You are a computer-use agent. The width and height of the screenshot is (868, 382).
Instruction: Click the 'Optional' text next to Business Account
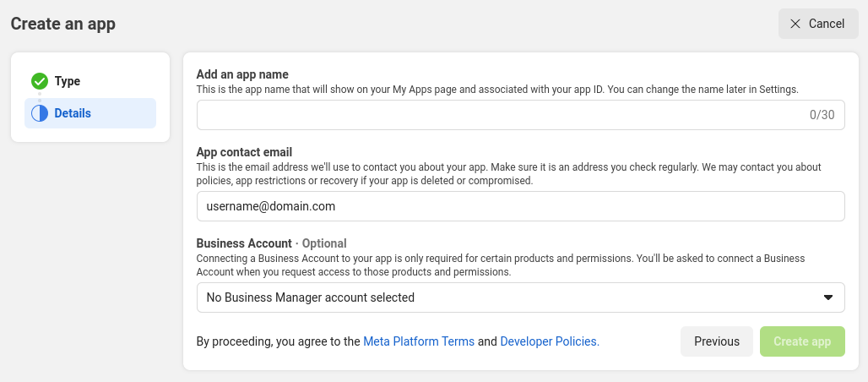tap(324, 243)
